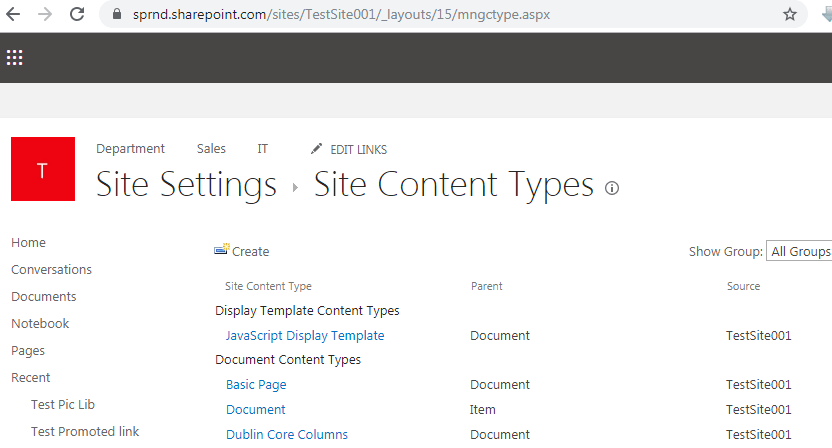Image resolution: width=832 pixels, height=448 pixels.
Task: Click the red TestSite001 site logo
Action: [43, 169]
